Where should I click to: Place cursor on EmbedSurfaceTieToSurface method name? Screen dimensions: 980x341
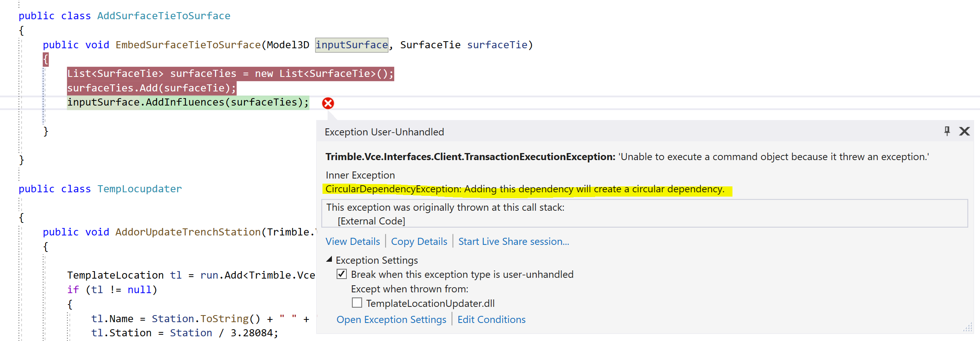(188, 45)
